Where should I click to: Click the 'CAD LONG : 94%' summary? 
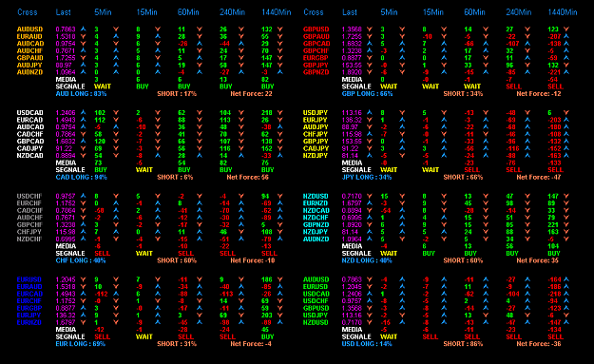click(81, 178)
